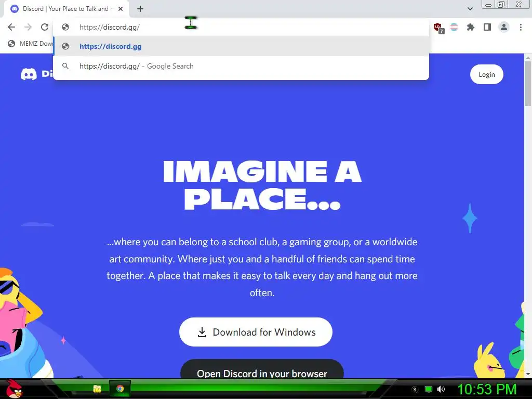Open the uBlock Origin extension icon
The width and height of the screenshot is (532, 399).
[438, 28]
